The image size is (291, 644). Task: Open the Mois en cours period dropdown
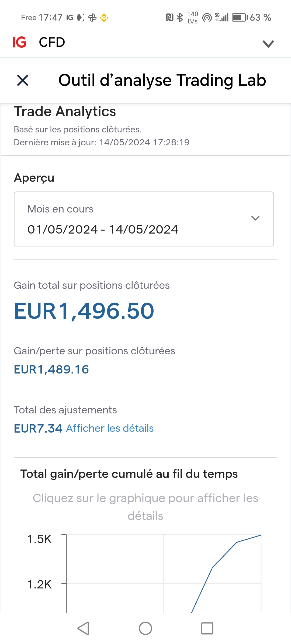pos(144,219)
